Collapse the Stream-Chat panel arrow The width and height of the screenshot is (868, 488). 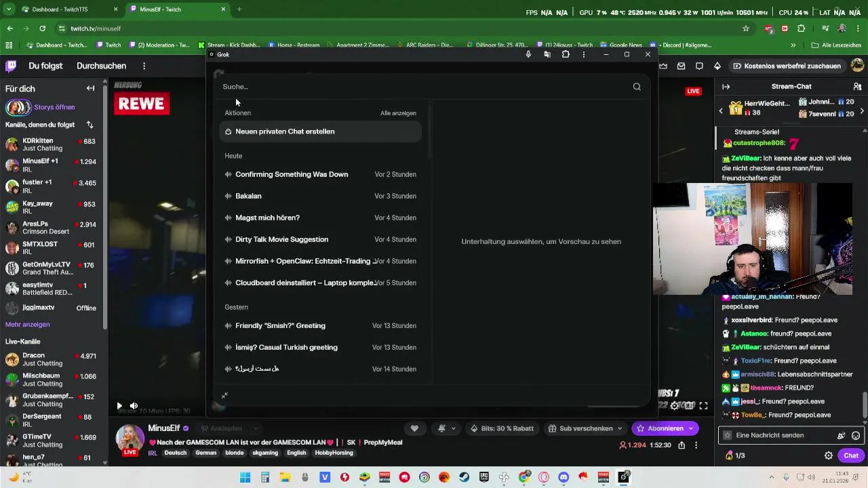coord(726,87)
